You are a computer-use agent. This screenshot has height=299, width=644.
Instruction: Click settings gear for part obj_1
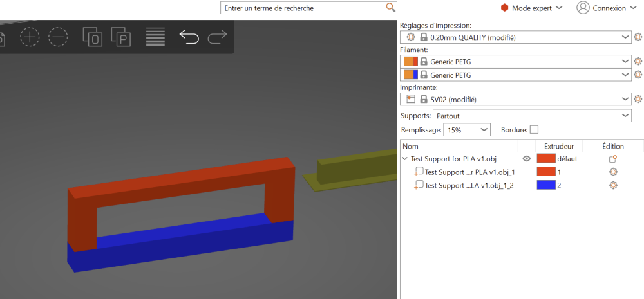613,172
